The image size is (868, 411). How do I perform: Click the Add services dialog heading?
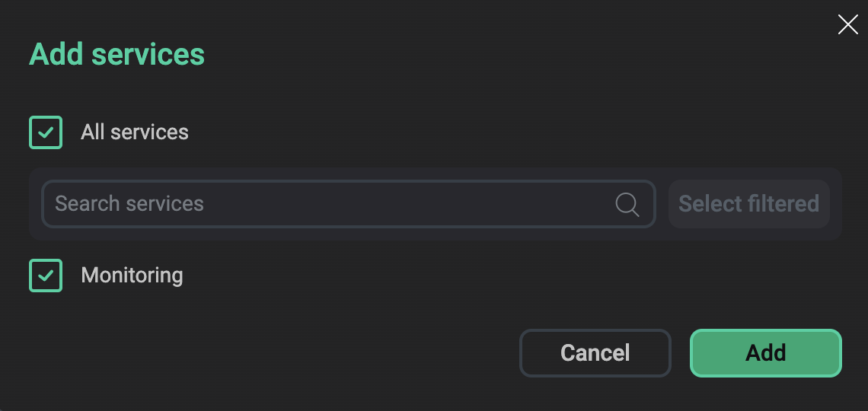click(116, 55)
